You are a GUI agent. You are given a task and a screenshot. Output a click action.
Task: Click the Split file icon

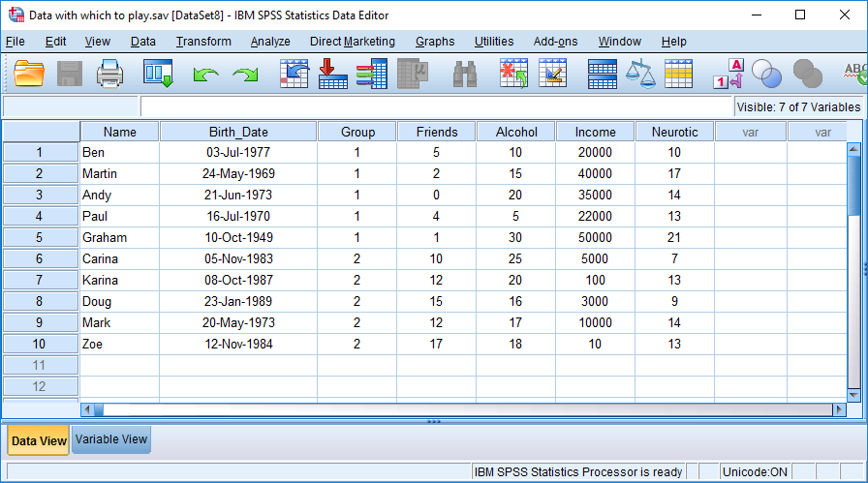click(x=602, y=75)
